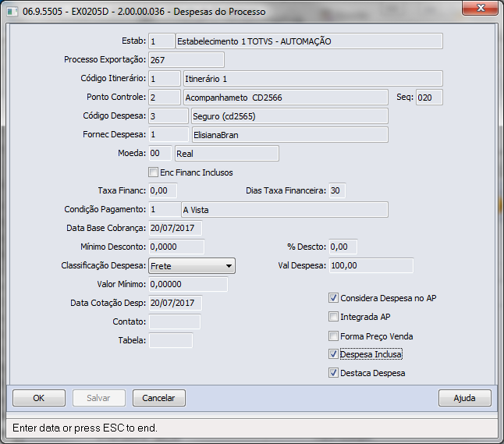
Task: Click the 'Processo Exportação:' label
Action: [x=105, y=59]
